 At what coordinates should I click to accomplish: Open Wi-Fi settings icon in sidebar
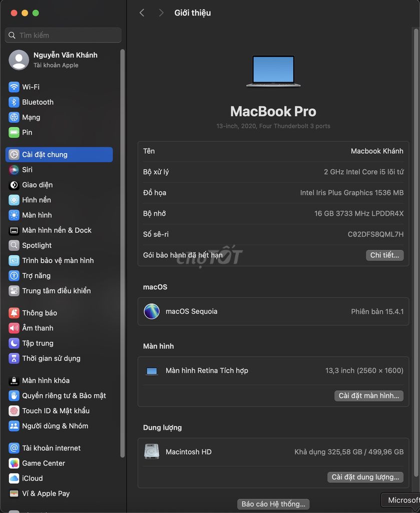pos(14,87)
